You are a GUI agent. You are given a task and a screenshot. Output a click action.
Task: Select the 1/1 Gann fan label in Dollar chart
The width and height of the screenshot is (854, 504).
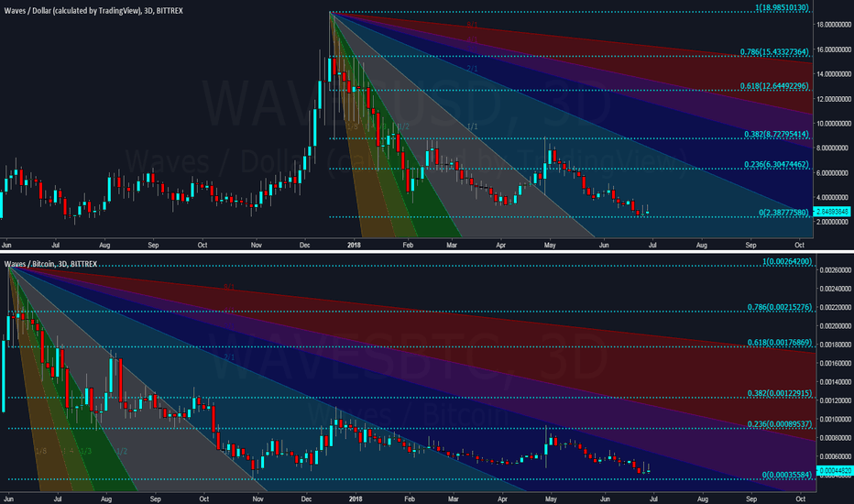point(472,126)
